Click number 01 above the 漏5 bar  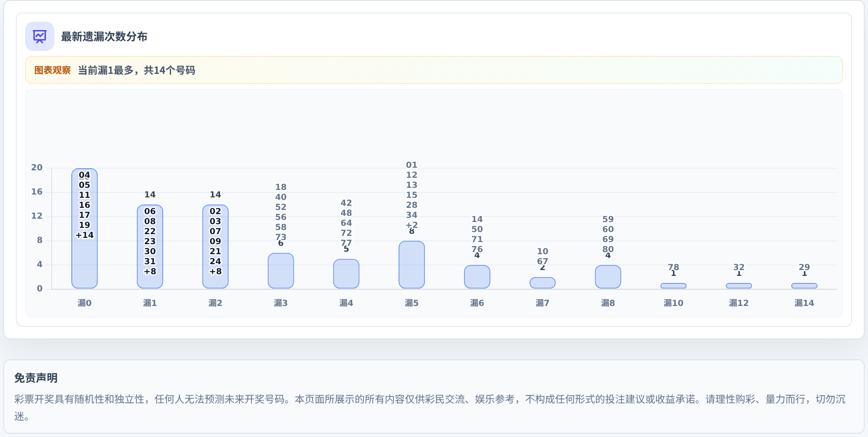[x=411, y=165]
